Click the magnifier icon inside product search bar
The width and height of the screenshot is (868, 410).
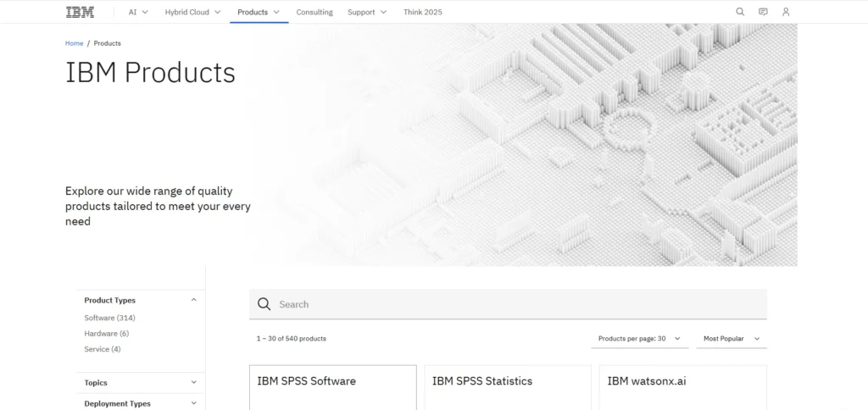tap(264, 304)
